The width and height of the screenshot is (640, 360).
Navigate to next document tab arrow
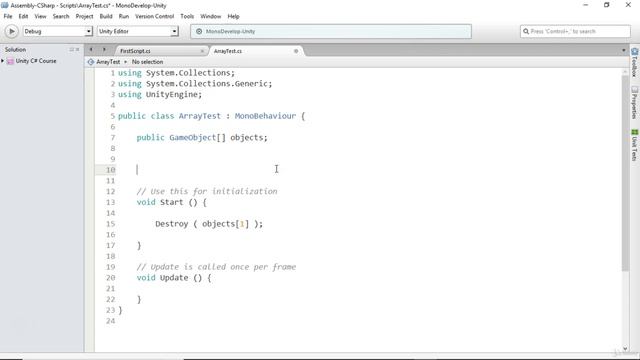(104, 49)
